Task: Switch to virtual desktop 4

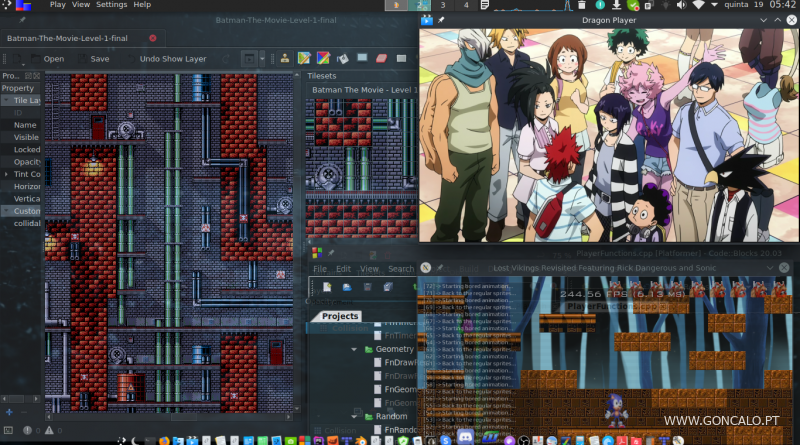Action: tap(466, 5)
